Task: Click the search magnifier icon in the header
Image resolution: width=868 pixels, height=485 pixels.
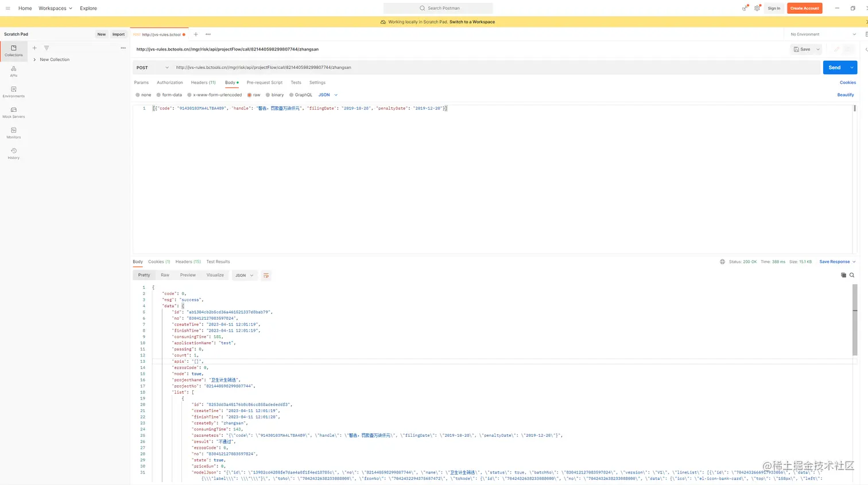Action: click(423, 8)
